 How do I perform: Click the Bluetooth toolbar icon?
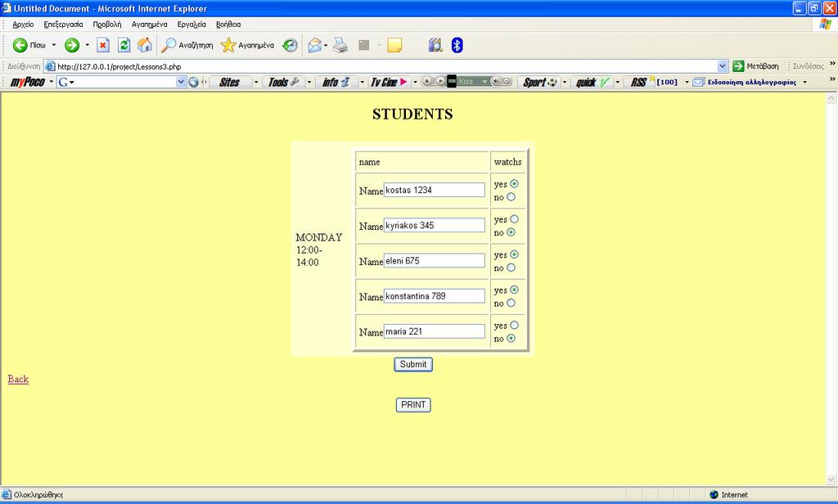[457, 46]
